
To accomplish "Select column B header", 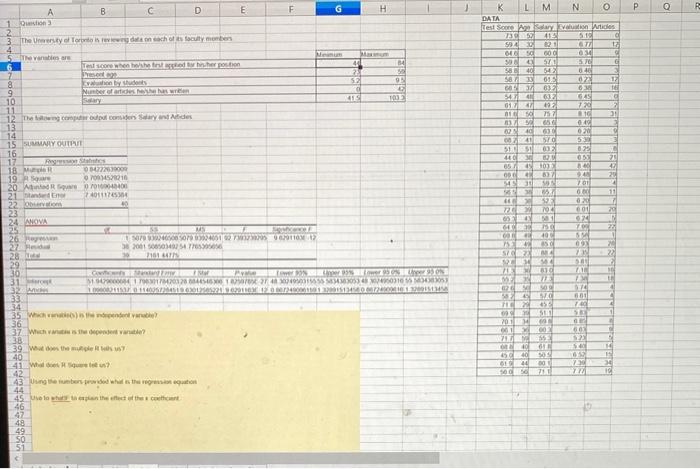I will pos(103,11).
